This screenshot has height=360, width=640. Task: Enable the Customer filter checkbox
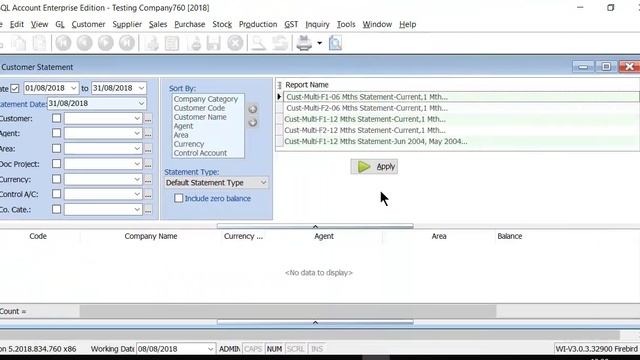[56, 118]
